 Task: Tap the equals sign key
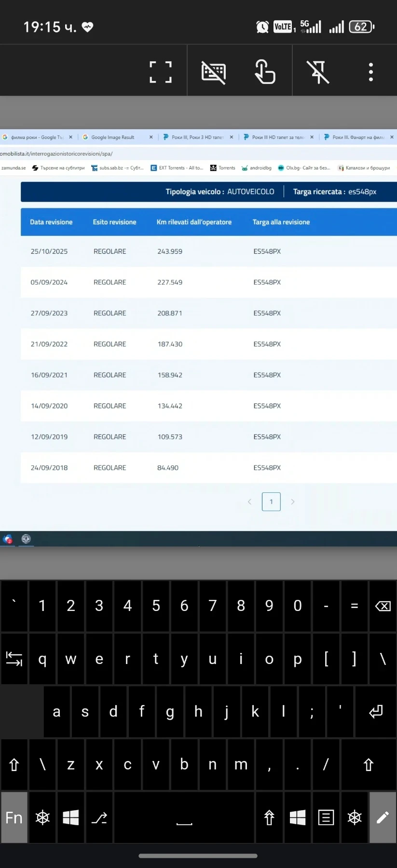pyautogui.click(x=355, y=606)
